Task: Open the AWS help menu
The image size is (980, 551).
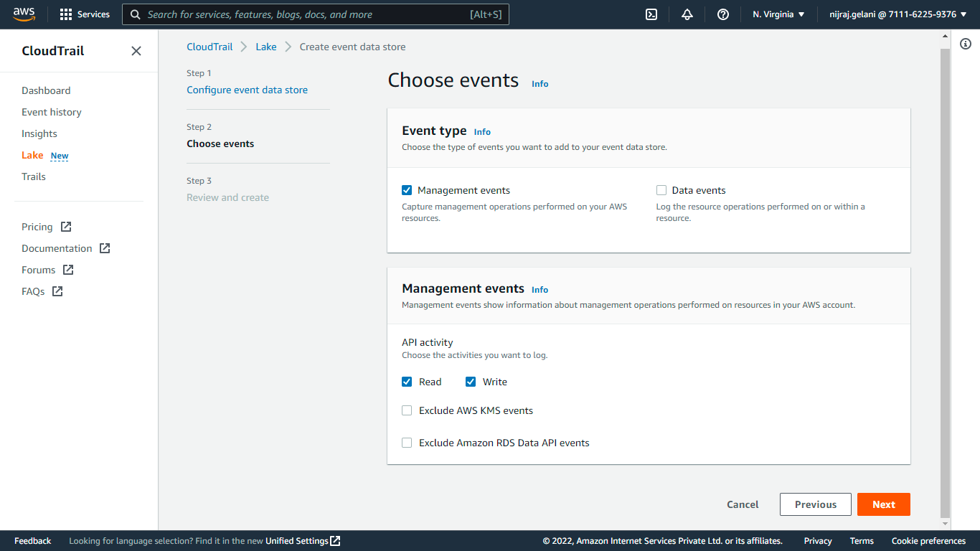Action: (x=722, y=14)
